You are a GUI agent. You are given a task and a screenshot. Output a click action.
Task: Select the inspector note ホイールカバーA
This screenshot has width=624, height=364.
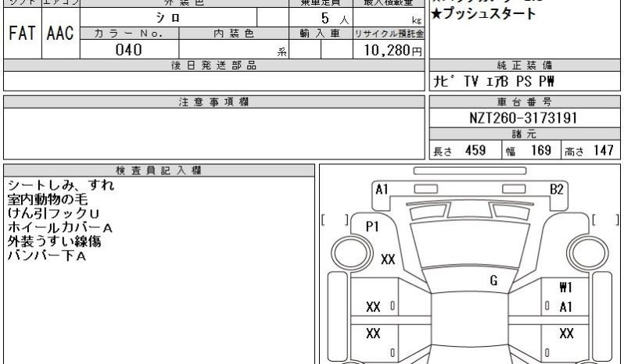[x=60, y=227]
